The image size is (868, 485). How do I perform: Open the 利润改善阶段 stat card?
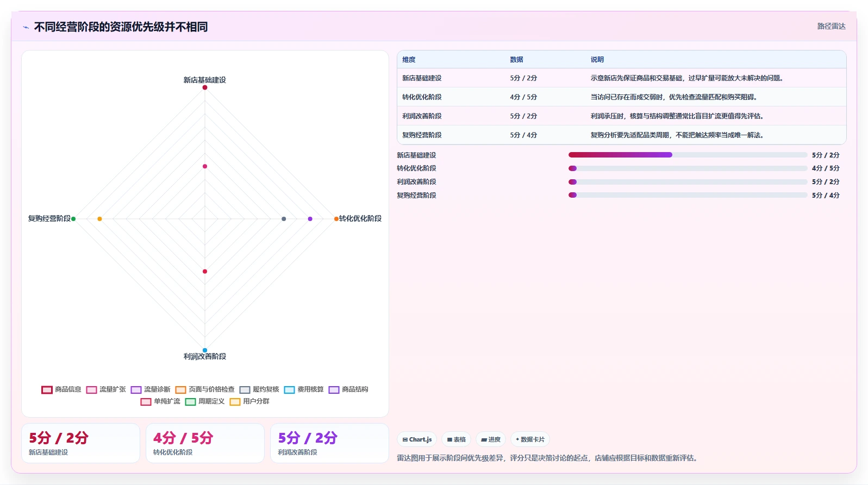330,443
